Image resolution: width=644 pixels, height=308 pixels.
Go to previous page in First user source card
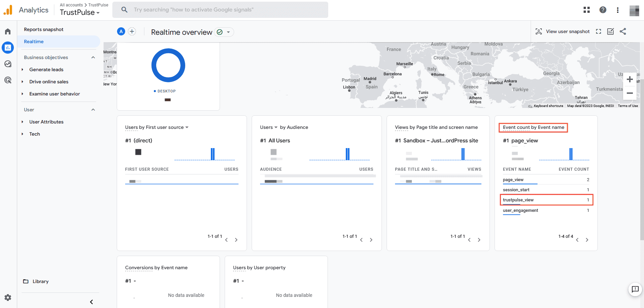pyautogui.click(x=226, y=240)
